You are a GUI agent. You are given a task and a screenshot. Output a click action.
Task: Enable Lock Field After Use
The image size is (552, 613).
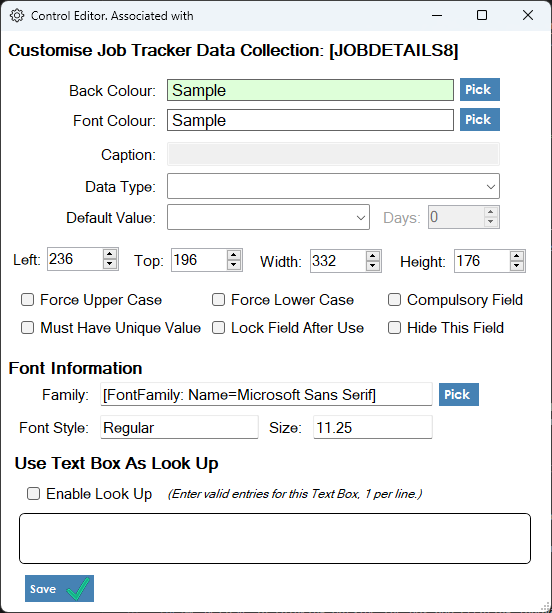(x=218, y=328)
